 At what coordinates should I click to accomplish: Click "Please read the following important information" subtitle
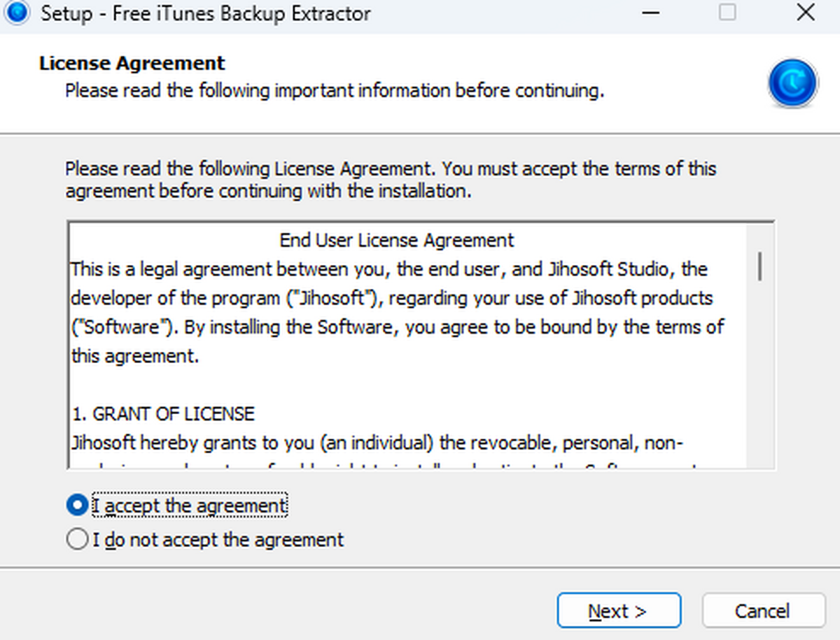[335, 91]
